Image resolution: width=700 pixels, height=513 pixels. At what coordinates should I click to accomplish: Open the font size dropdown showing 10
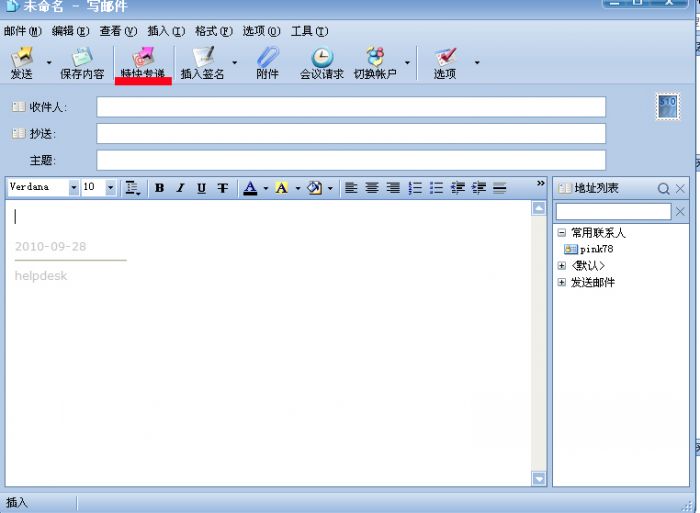coord(110,188)
